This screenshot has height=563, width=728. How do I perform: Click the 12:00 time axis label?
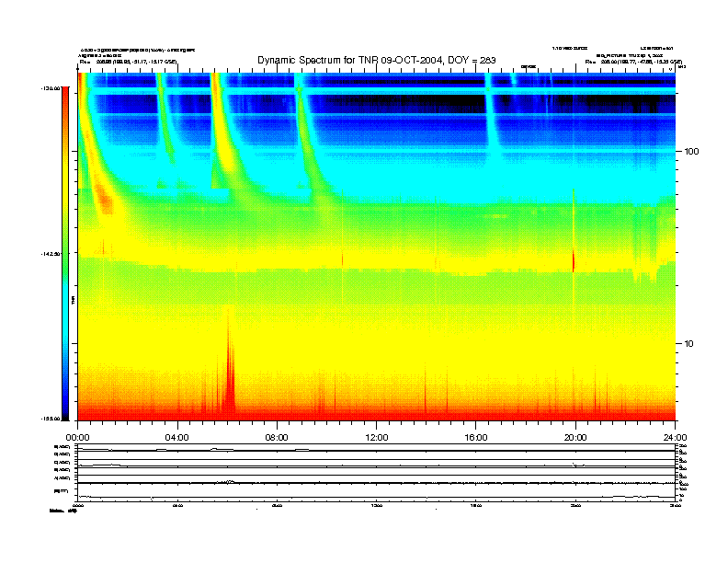(x=377, y=438)
